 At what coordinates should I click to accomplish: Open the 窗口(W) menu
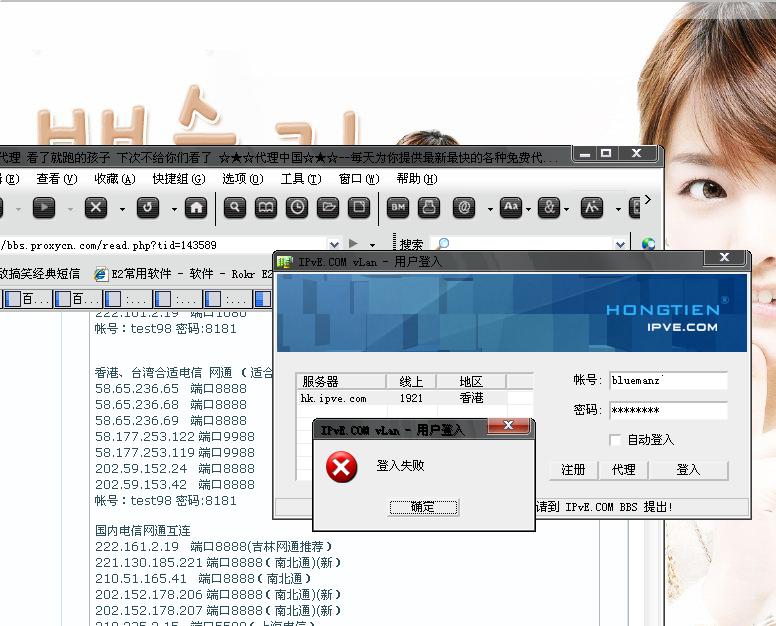click(359, 179)
